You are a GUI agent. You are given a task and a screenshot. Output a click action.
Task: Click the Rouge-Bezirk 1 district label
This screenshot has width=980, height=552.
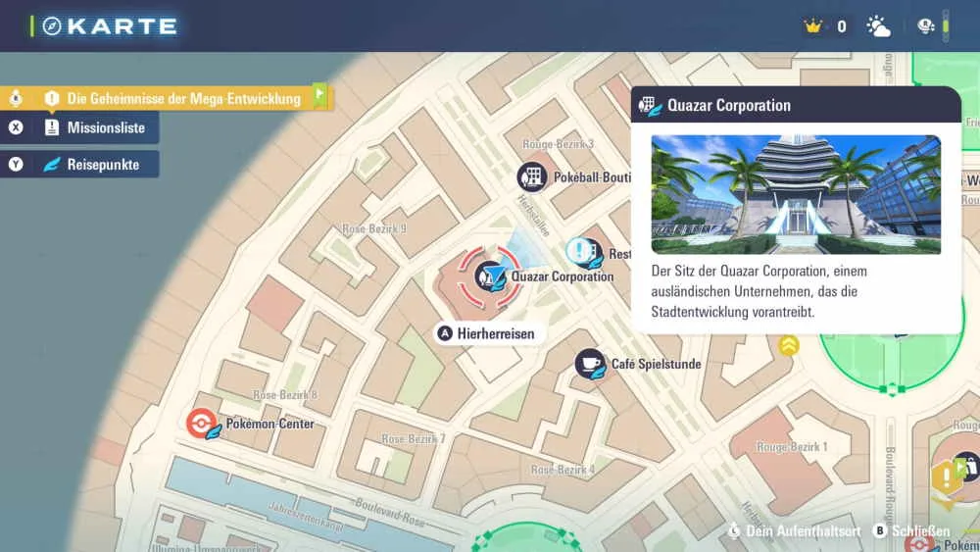(792, 447)
